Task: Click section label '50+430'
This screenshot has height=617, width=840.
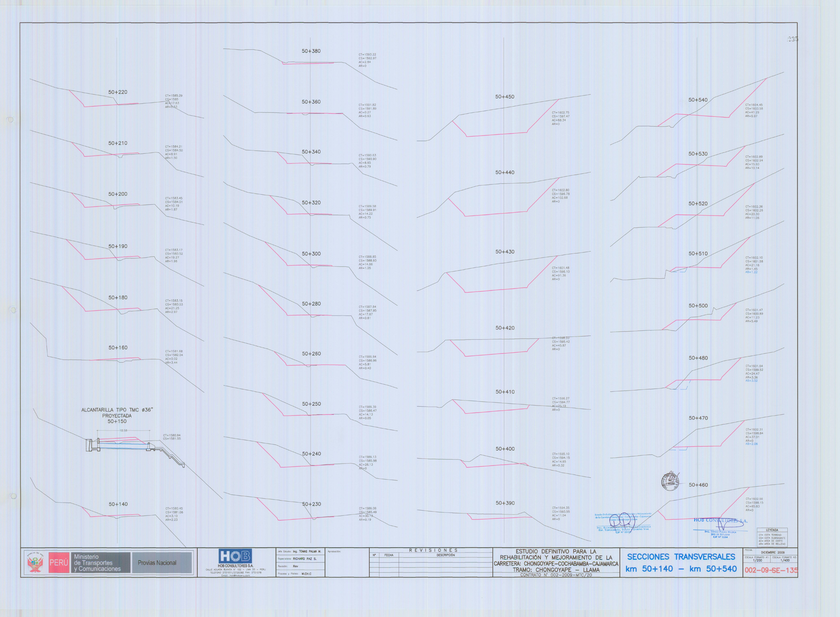Action: click(x=505, y=252)
